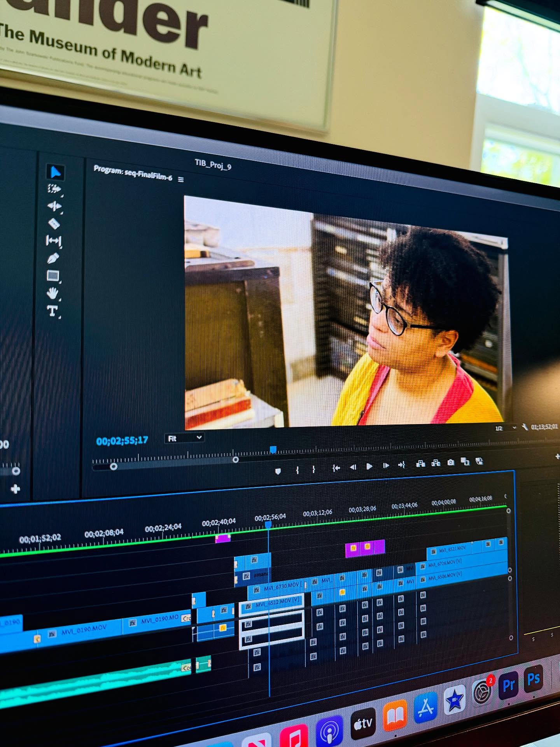560x747 pixels.
Task: Click Export Frame camera icon
Action: (x=450, y=462)
